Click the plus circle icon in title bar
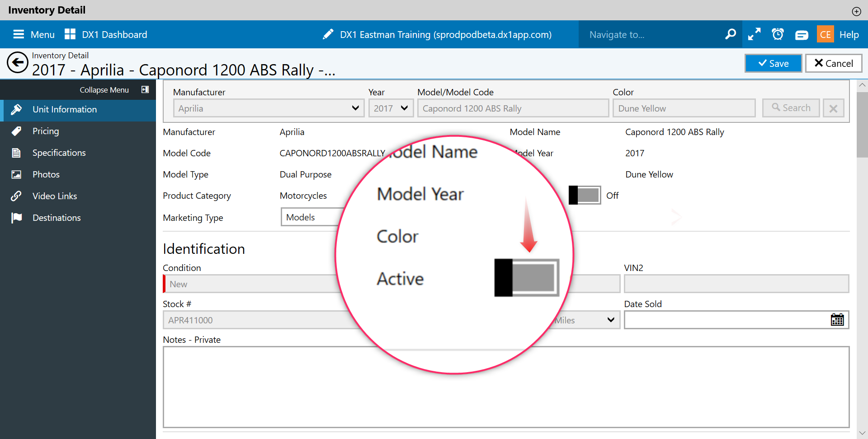 coord(856,12)
